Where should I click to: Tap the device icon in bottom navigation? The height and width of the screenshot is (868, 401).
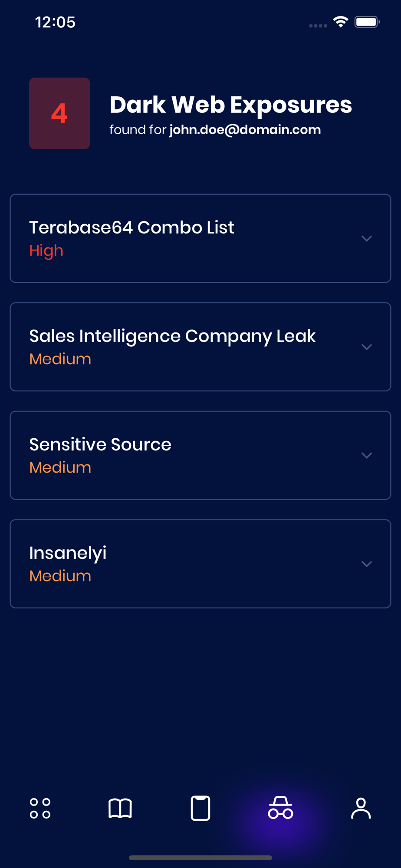[200, 808]
